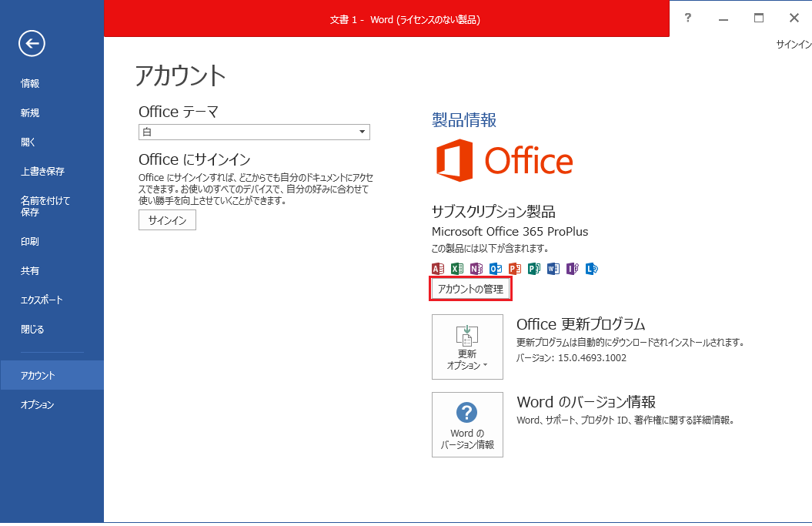The width and height of the screenshot is (812, 526).
Task: Click the サインイン button under Office にサインイン
Action: click(167, 220)
